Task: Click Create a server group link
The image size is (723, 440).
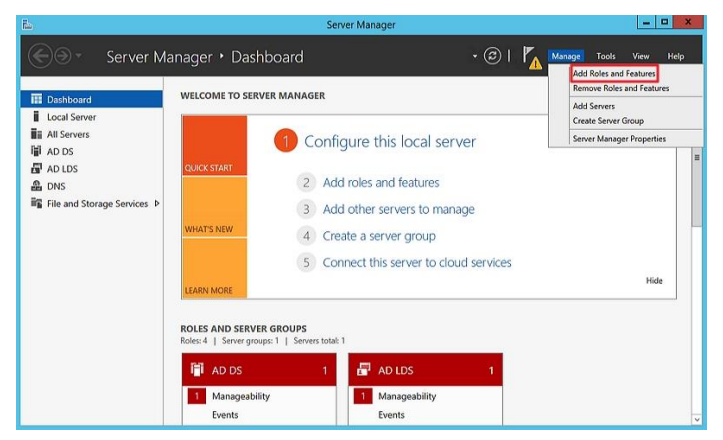Action: 379,236
